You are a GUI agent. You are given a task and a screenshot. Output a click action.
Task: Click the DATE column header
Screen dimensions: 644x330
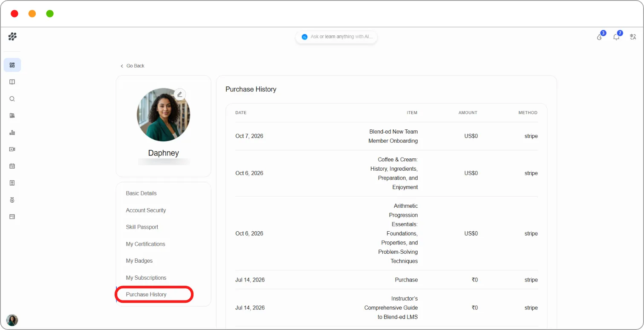pos(241,113)
